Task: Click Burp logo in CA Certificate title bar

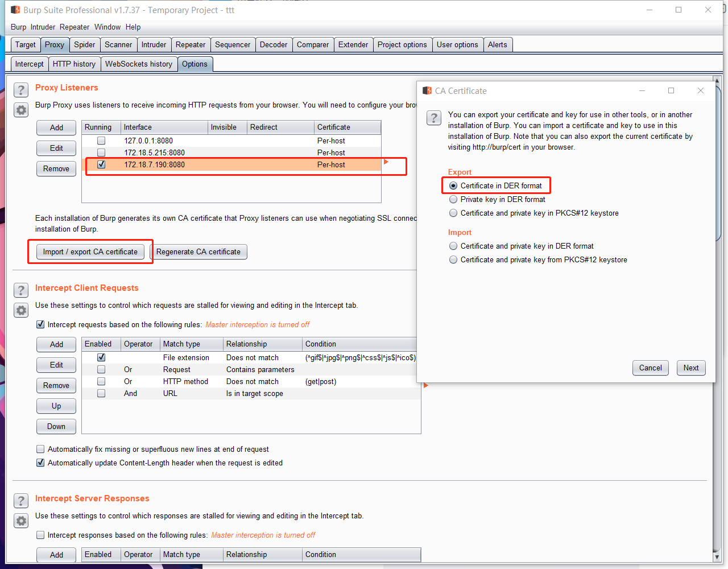Action: click(x=427, y=90)
